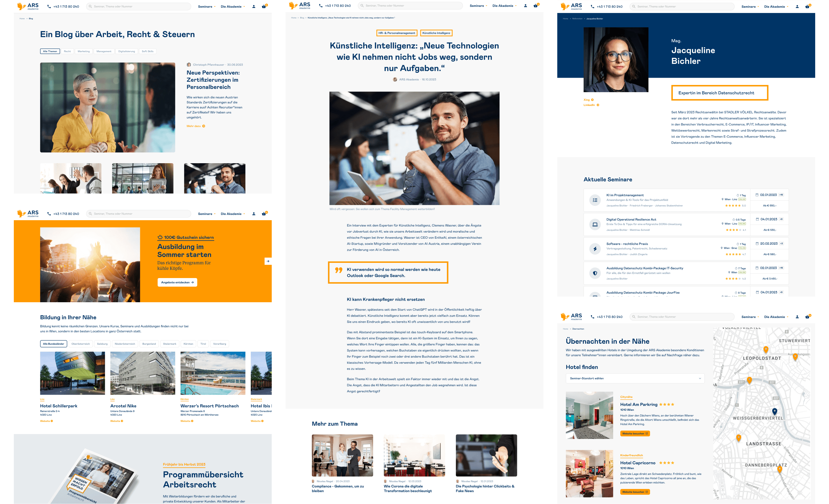Image resolution: width=829 pixels, height=504 pixels.
Task: Click the arrow icon next to Mehr dazu
Action: pyautogui.click(x=204, y=126)
